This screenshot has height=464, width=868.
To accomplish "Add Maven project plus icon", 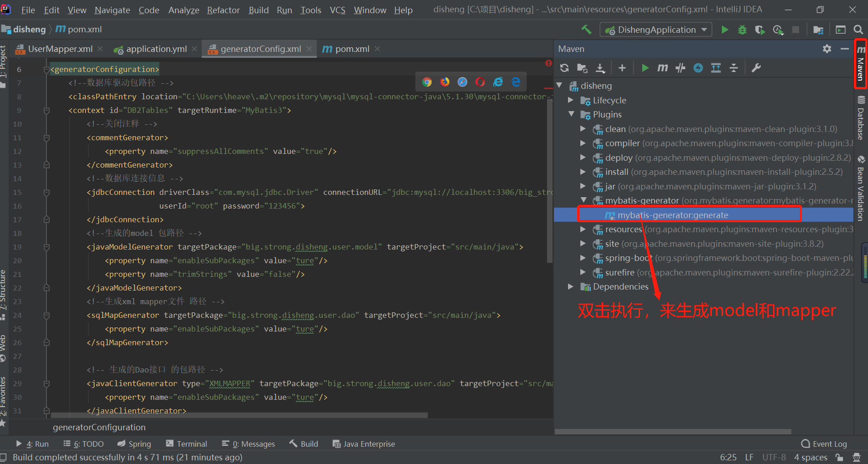I will [x=622, y=68].
